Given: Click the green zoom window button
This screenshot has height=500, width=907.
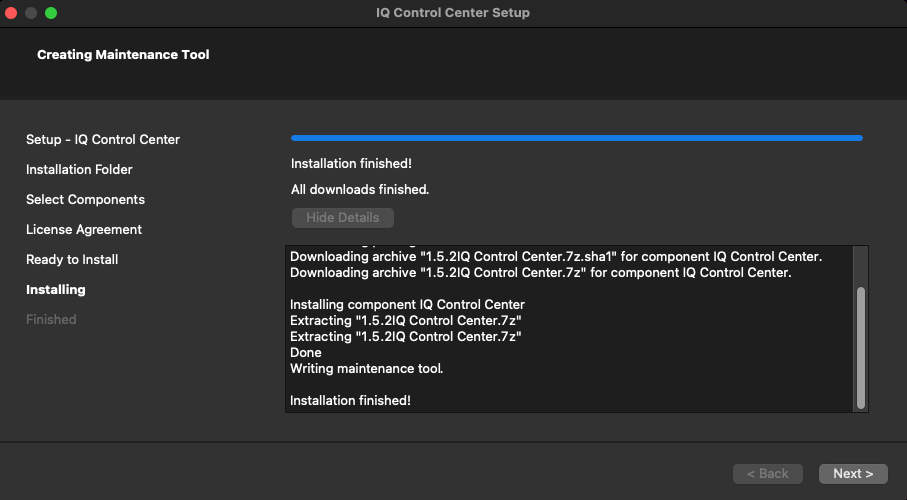Looking at the screenshot, I should pyautogui.click(x=51, y=13).
